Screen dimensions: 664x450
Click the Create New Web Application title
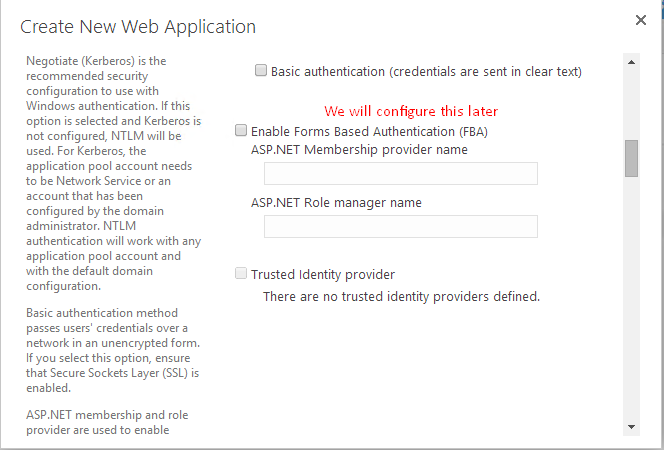[x=138, y=27]
